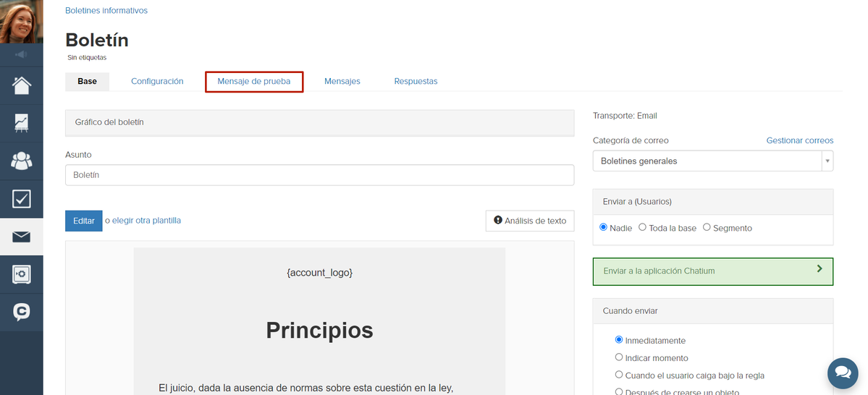Switch to the Respuestas tab
Screen dimensions: 868x395
tap(416, 81)
